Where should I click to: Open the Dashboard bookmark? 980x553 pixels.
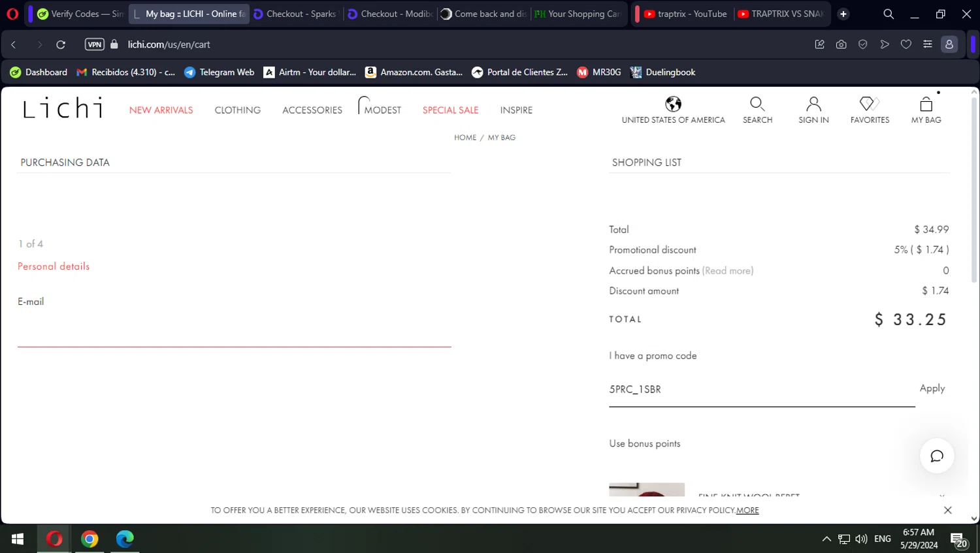[39, 72]
